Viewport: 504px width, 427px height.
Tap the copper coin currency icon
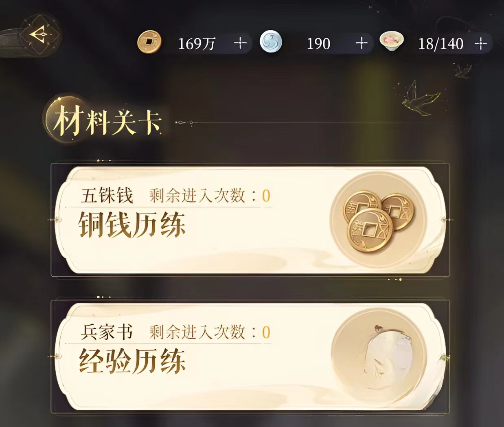point(149,42)
